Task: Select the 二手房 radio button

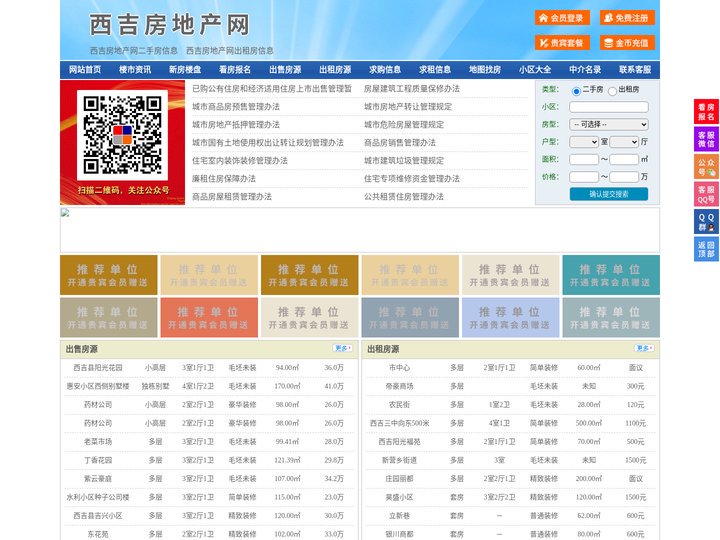Action: point(576,91)
